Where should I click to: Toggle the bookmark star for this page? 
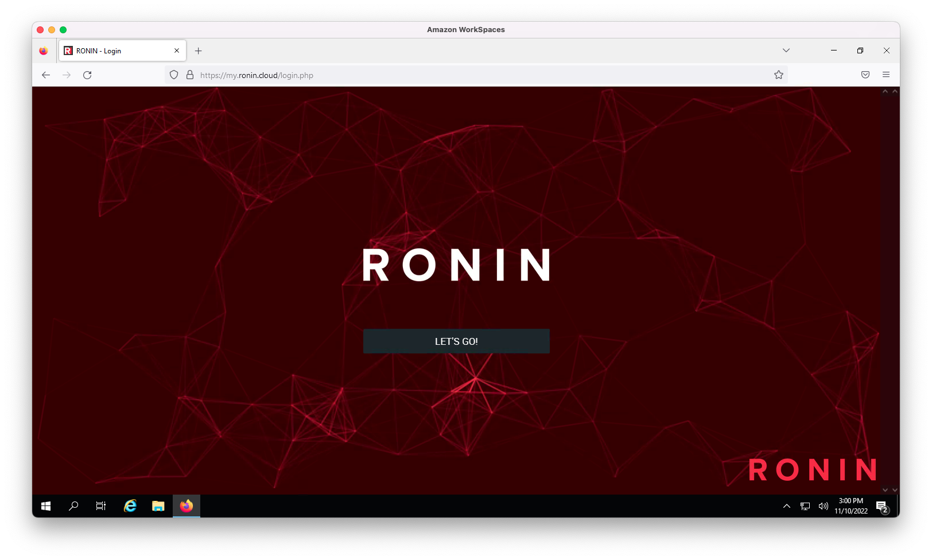pos(778,75)
